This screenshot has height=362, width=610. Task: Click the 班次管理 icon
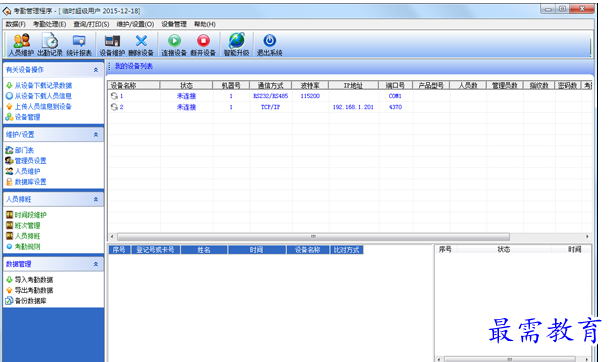click(10, 225)
